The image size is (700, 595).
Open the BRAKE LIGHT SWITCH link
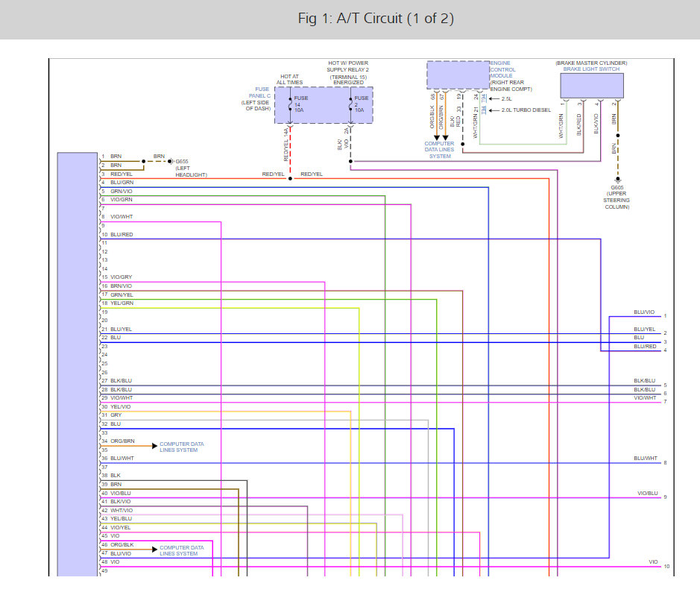591,69
